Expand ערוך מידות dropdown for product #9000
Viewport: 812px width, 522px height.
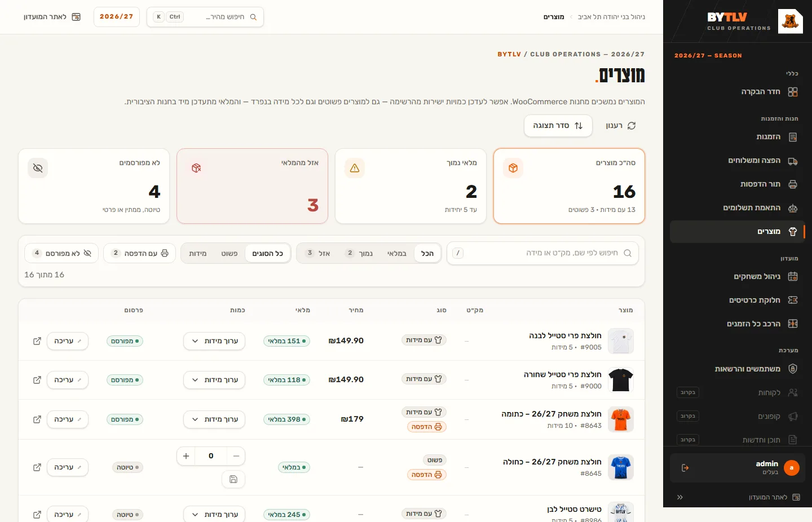(x=214, y=380)
